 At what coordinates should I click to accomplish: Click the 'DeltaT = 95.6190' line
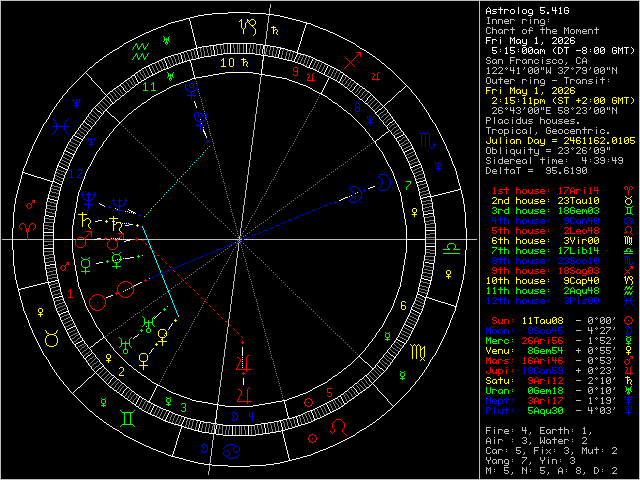(x=536, y=171)
